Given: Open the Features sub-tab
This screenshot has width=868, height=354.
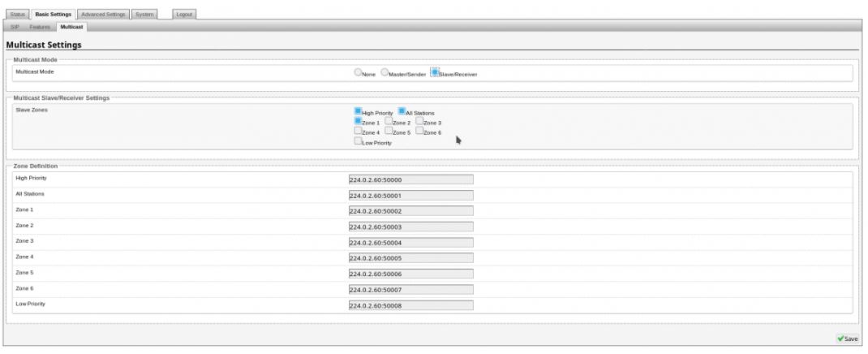Looking at the screenshot, I should click(41, 28).
